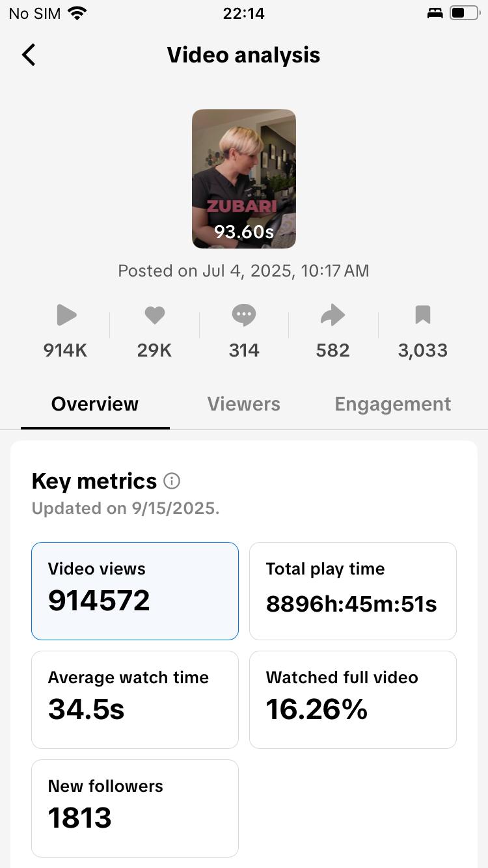Tap the bookmark saves icon
The width and height of the screenshot is (488, 868).
[x=423, y=316]
